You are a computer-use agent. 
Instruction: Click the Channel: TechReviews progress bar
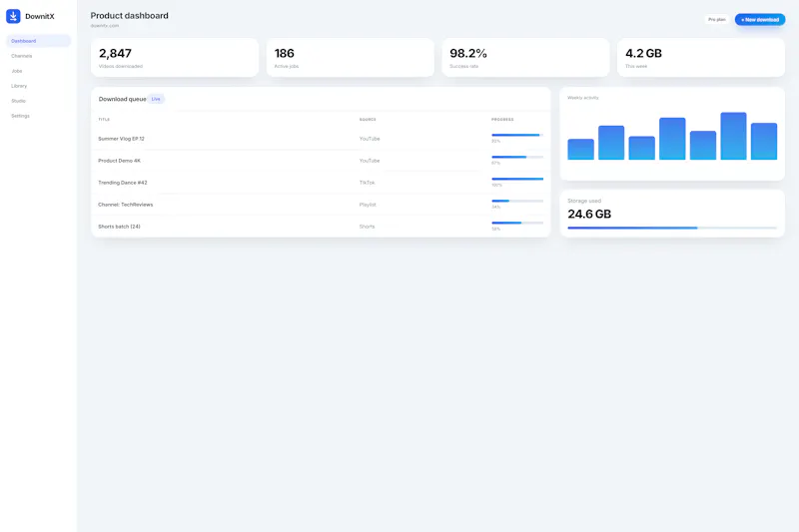coord(517,201)
